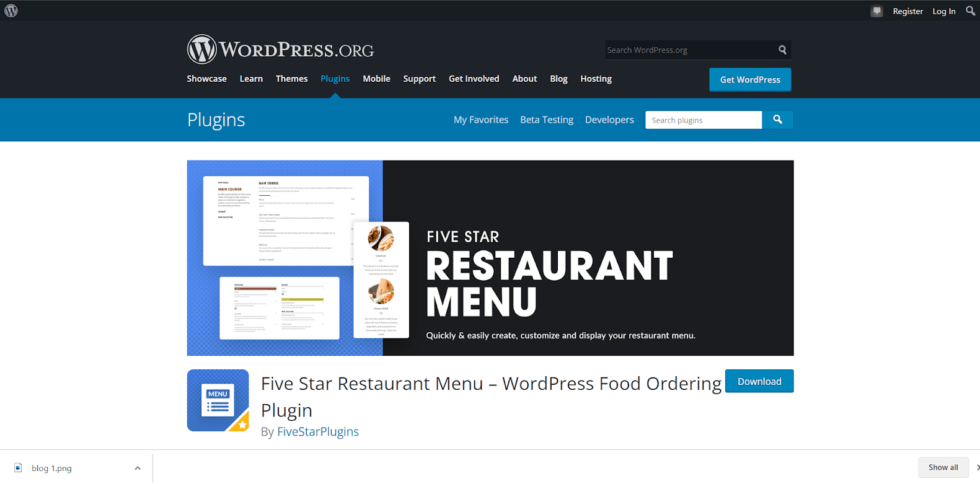Click the WordPress.org header logo
Viewport: 980px width, 484px height.
click(x=281, y=49)
